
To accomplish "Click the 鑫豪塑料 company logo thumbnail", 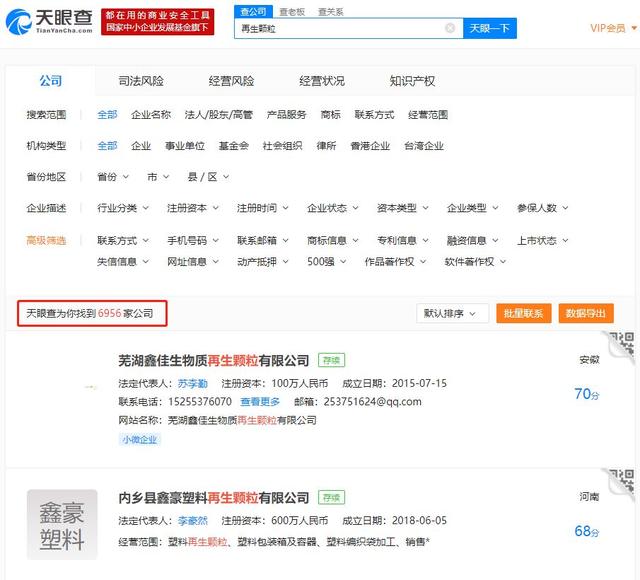I will [x=62, y=524].
